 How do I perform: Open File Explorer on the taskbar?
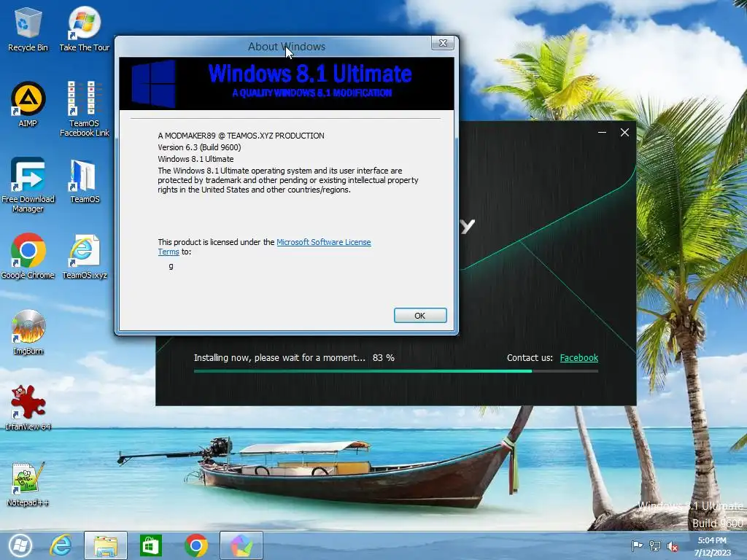[x=106, y=545]
